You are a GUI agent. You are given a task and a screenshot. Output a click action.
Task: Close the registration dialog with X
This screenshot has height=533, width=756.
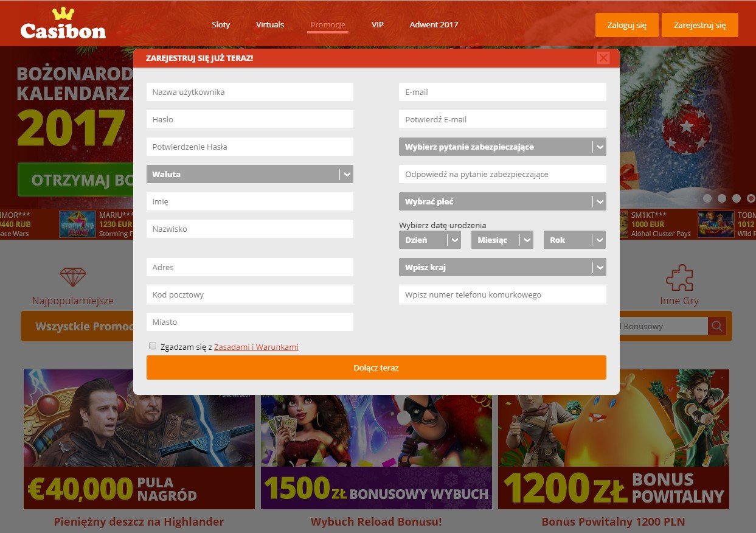603,58
